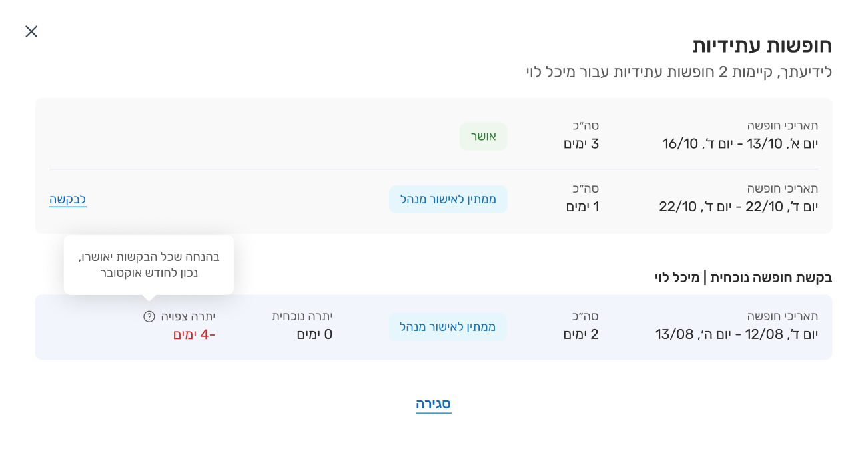Click the subtitle mentioning 2 חופשות עתידיות
Screen dimensions: 868x449
click(679, 72)
